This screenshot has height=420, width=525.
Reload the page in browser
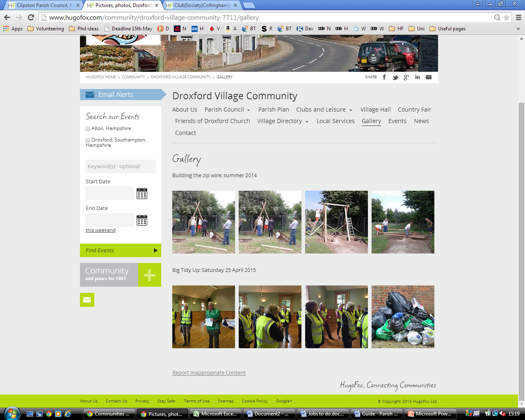31,18
